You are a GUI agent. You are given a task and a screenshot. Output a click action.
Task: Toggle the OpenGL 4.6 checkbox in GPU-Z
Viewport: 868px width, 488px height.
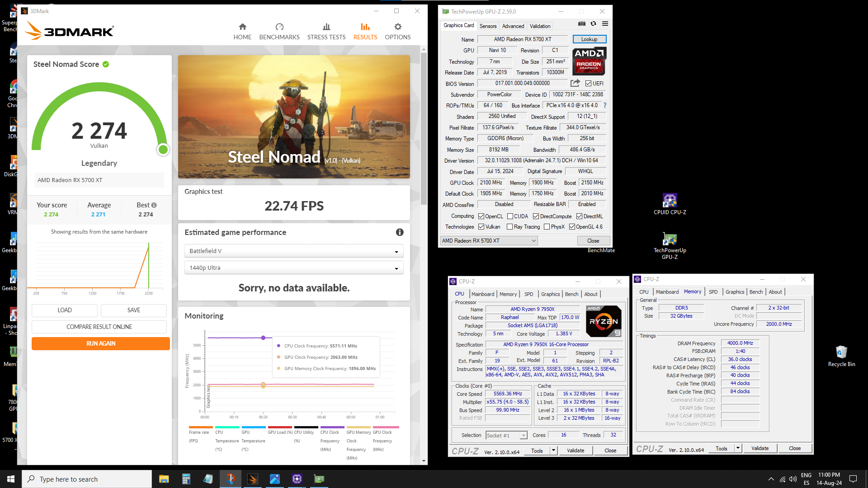(572, 227)
